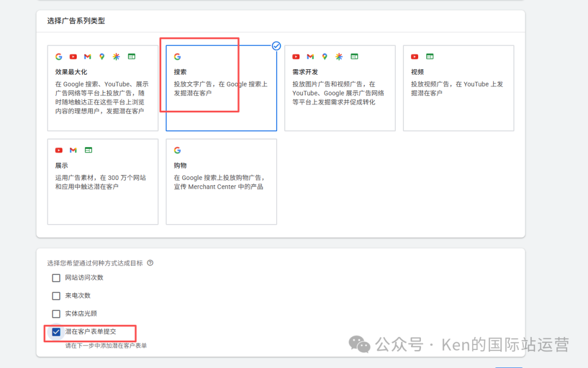Screen dimensions: 588x368
Task: Click the 购物 card title text
Action: click(x=180, y=166)
